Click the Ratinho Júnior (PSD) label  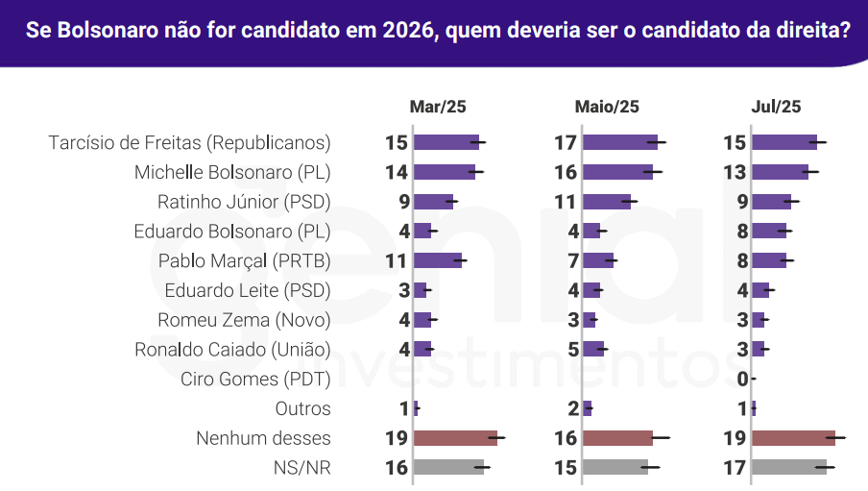click(x=244, y=202)
